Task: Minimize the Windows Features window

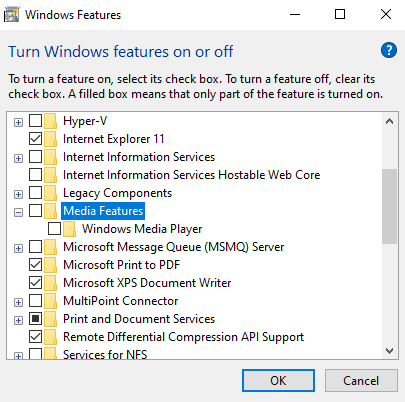Action: click(x=295, y=14)
